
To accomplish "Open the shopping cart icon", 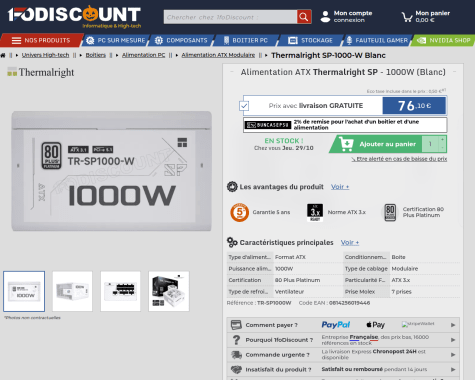I will pos(407,17).
